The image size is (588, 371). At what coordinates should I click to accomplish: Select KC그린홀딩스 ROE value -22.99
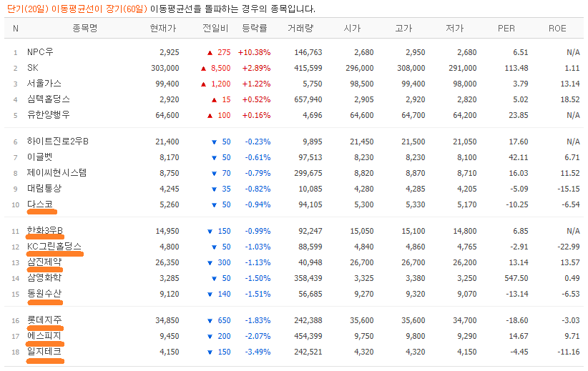coord(569,247)
